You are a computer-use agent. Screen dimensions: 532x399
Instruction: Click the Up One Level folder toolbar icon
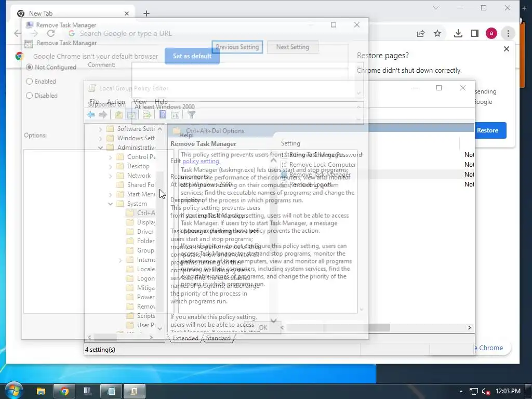[119, 115]
